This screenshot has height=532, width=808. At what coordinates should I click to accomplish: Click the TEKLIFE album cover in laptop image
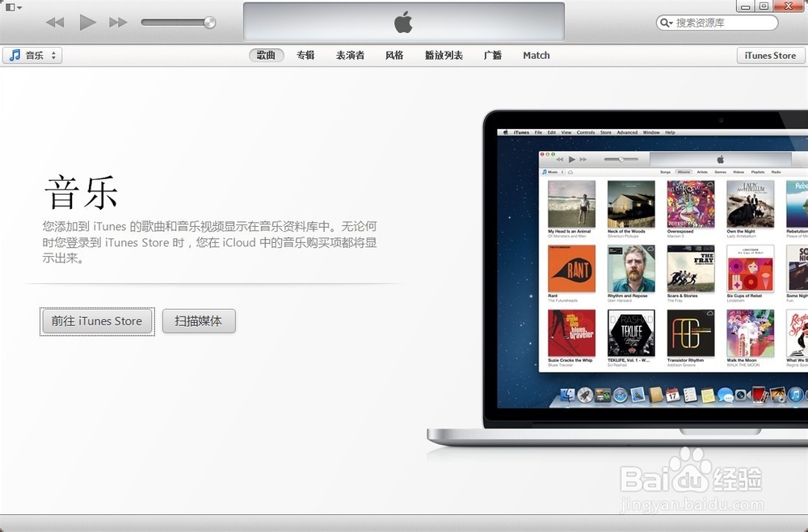(x=631, y=333)
